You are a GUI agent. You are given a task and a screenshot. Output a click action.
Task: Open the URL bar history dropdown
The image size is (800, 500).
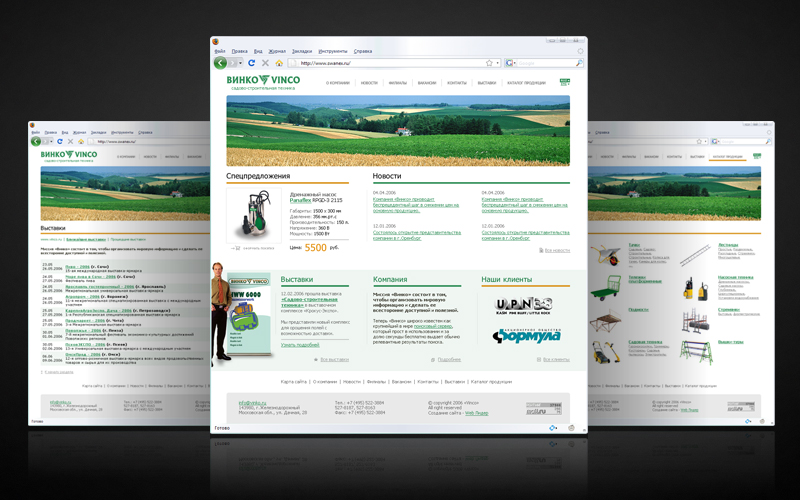click(x=498, y=63)
